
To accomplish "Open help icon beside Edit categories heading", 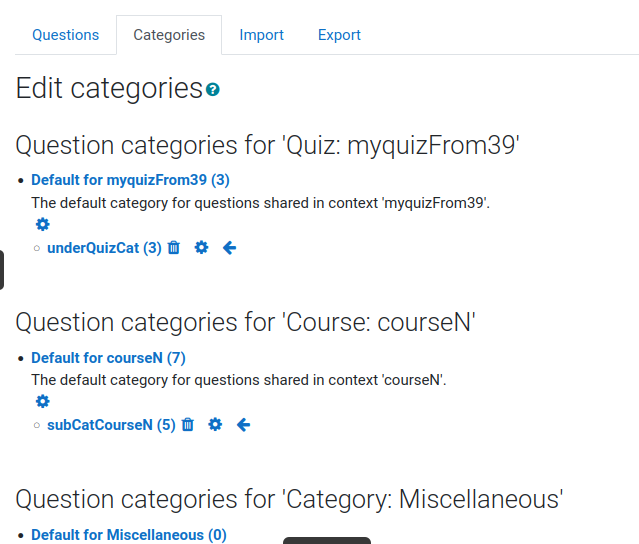I will pyautogui.click(x=213, y=89).
